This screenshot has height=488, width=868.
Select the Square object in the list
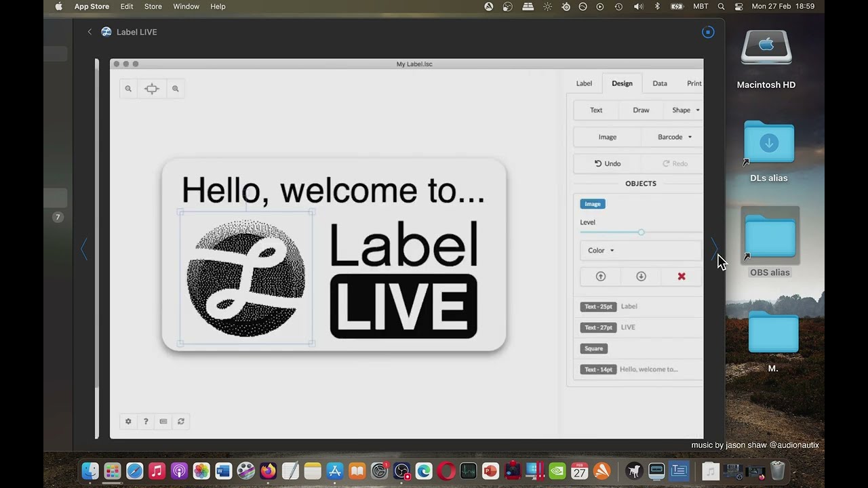(638, 348)
